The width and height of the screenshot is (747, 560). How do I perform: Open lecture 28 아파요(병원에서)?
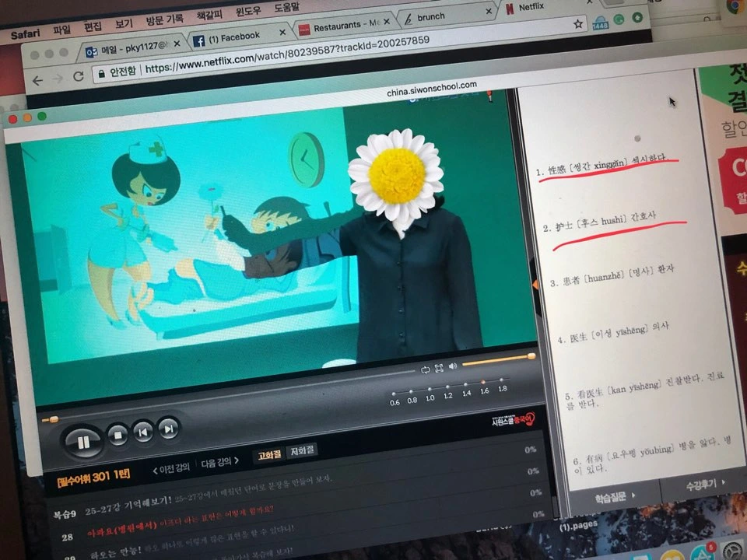(x=168, y=523)
